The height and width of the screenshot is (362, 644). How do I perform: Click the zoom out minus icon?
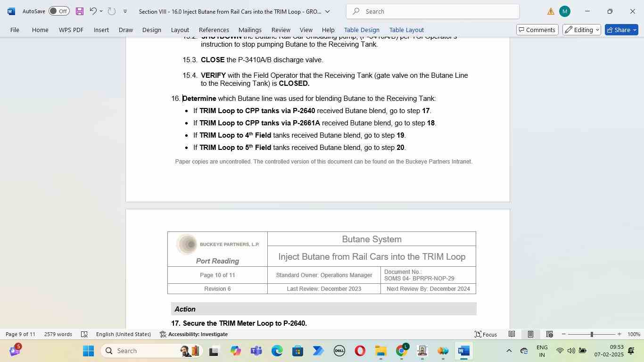coord(563,334)
